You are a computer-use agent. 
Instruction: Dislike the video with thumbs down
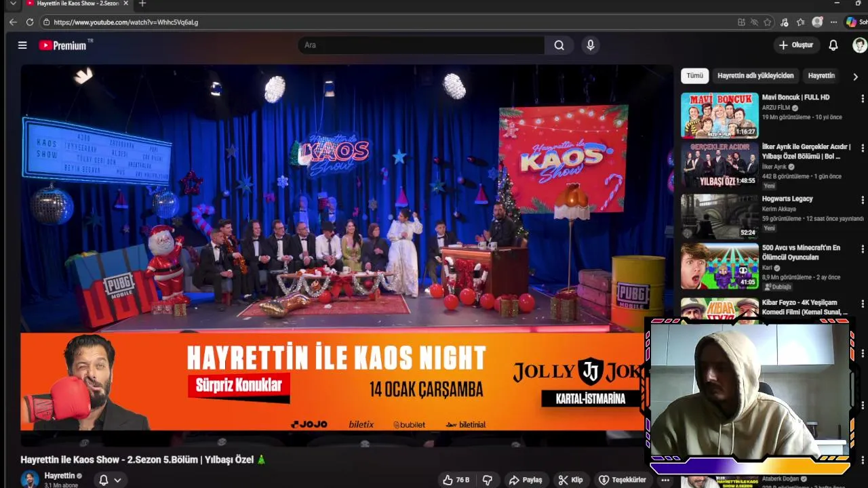pyautogui.click(x=487, y=480)
